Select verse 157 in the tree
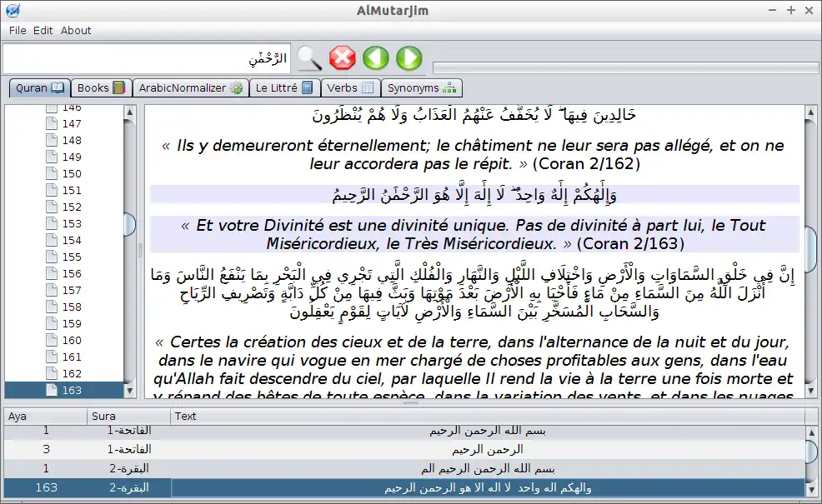The width and height of the screenshot is (822, 504). click(63, 290)
